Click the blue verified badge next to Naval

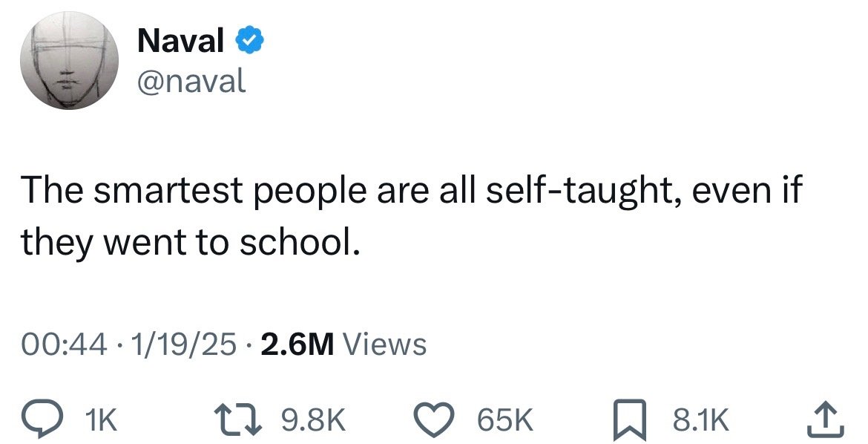pos(250,41)
